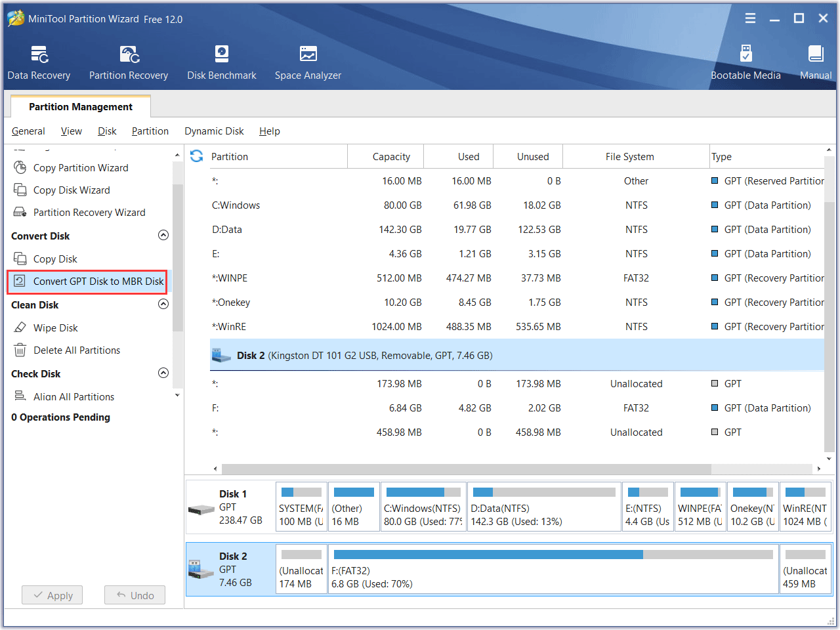The image size is (840, 630).
Task: Select the Onekey 10.2 GB block in Disk 1
Action: 753,507
